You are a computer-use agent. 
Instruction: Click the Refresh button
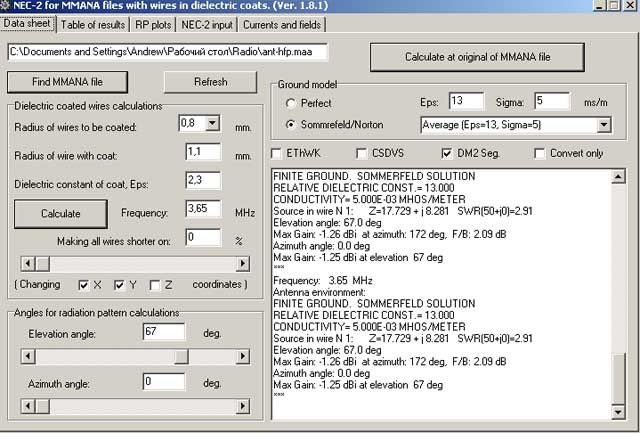point(211,82)
